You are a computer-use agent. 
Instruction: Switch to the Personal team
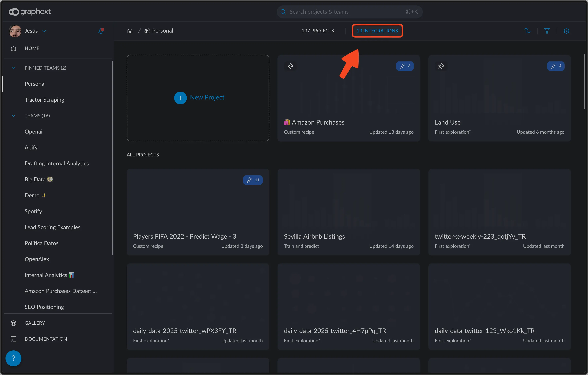35,84
